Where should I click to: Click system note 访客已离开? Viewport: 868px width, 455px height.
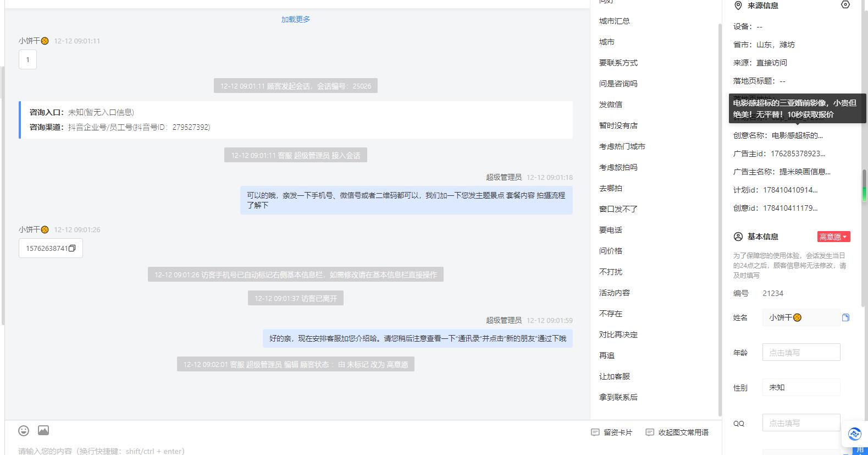296,298
